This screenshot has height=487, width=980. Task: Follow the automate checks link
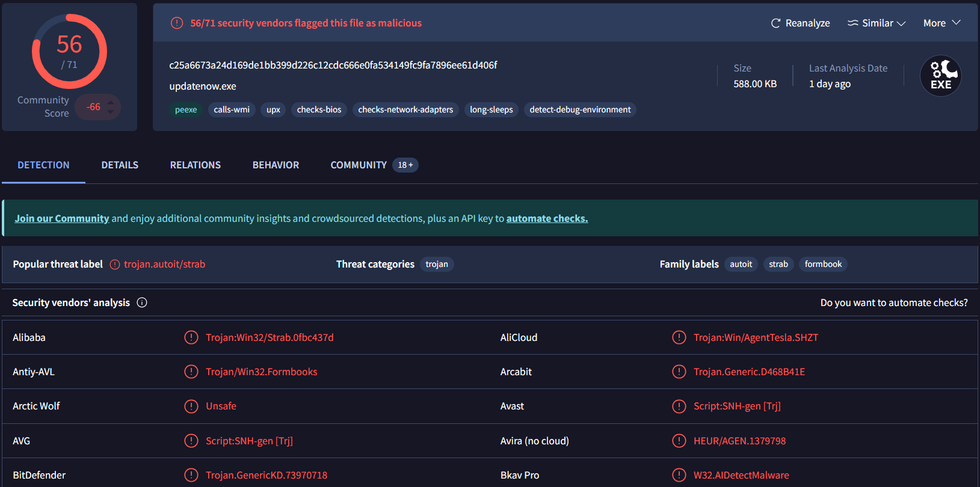click(x=547, y=218)
